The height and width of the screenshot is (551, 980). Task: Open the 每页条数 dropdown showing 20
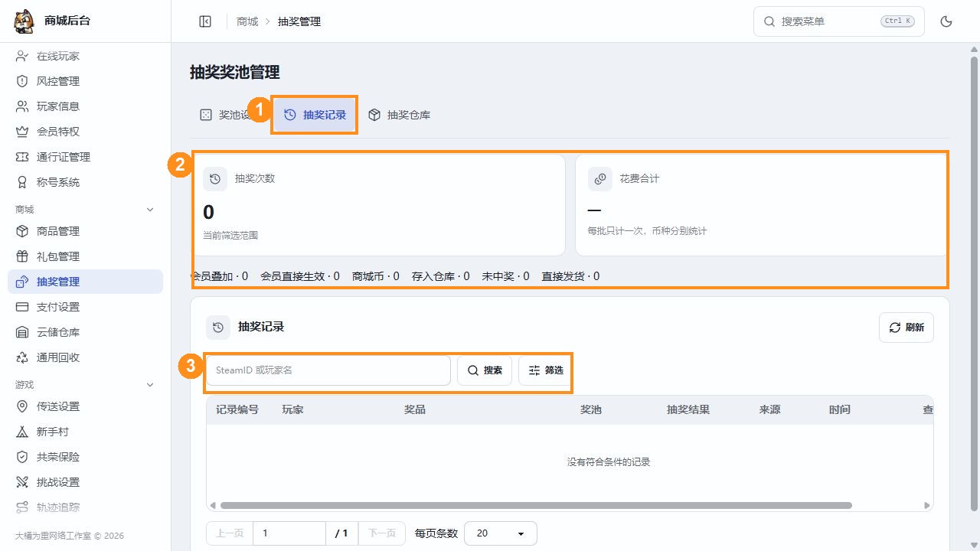501,533
